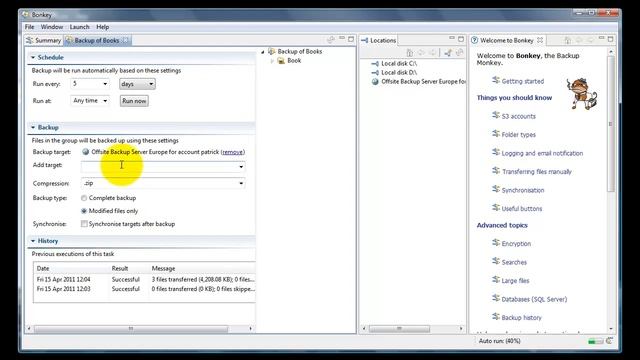This screenshot has width=640, height=360.
Task: Click the globe icon beside Backup target
Action: [x=86, y=152]
